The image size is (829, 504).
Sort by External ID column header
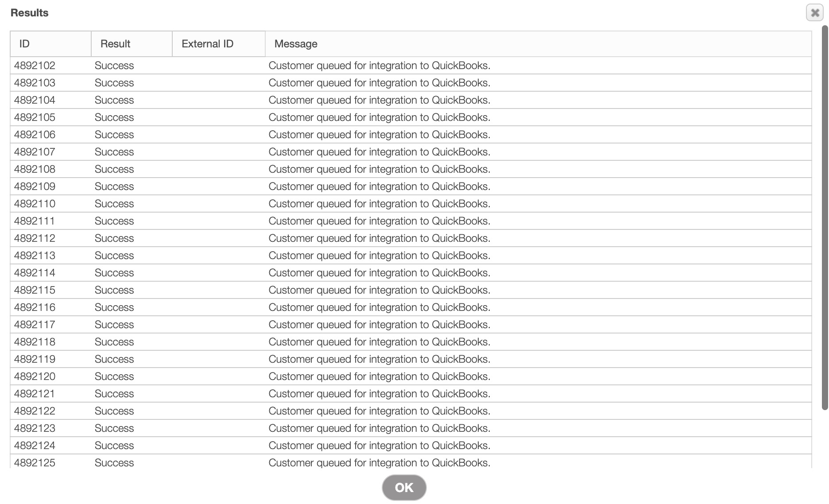click(218, 44)
